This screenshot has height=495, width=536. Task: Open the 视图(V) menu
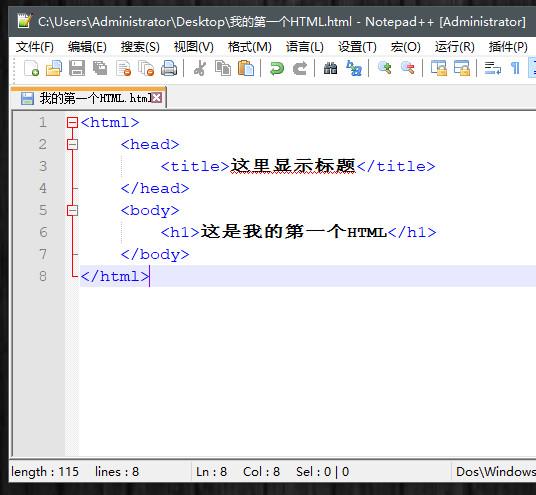pyautogui.click(x=194, y=47)
